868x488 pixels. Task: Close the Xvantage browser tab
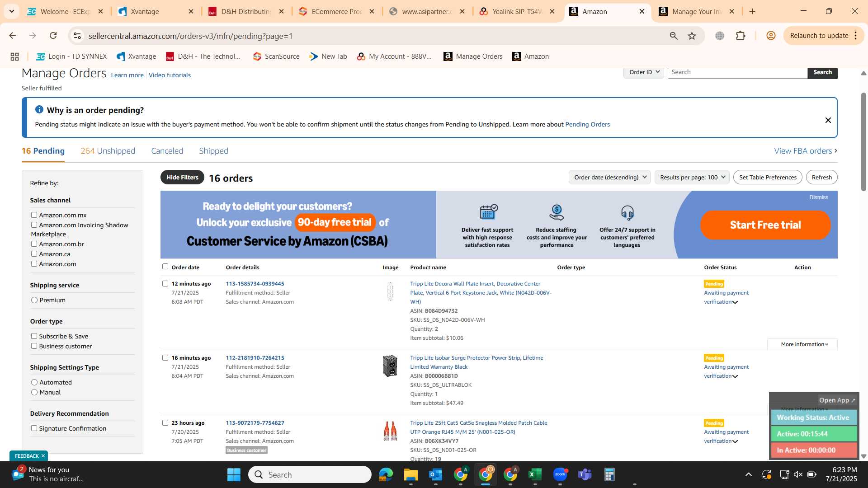tap(191, 11)
